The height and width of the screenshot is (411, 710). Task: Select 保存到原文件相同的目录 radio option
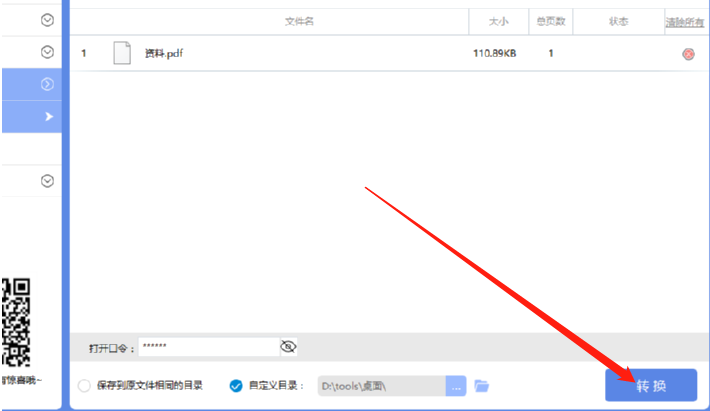pyautogui.click(x=84, y=386)
